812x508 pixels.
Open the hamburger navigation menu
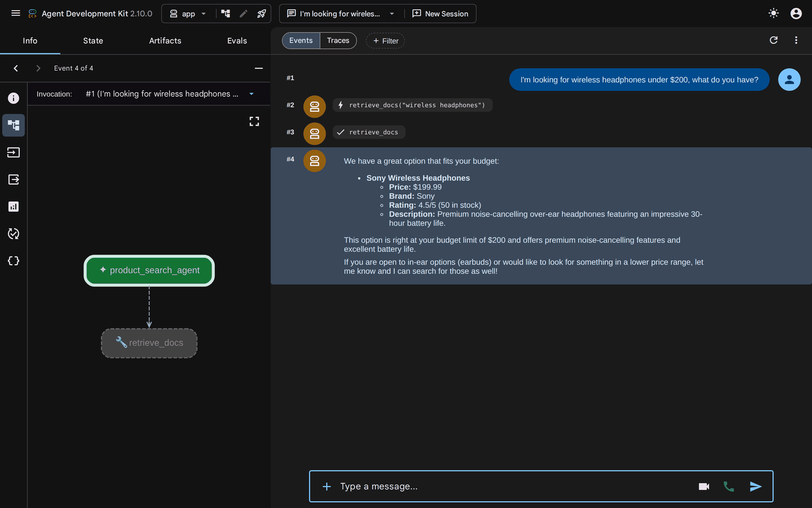[x=16, y=13]
